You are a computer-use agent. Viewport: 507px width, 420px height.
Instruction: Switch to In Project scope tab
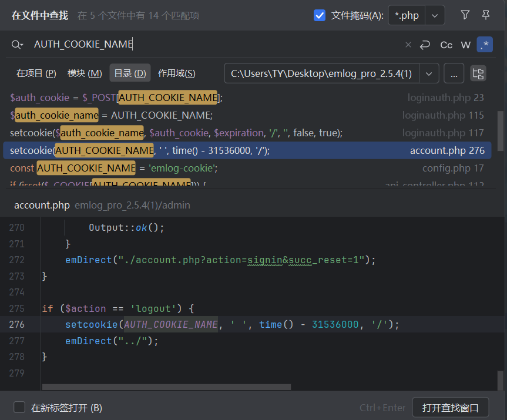point(36,73)
